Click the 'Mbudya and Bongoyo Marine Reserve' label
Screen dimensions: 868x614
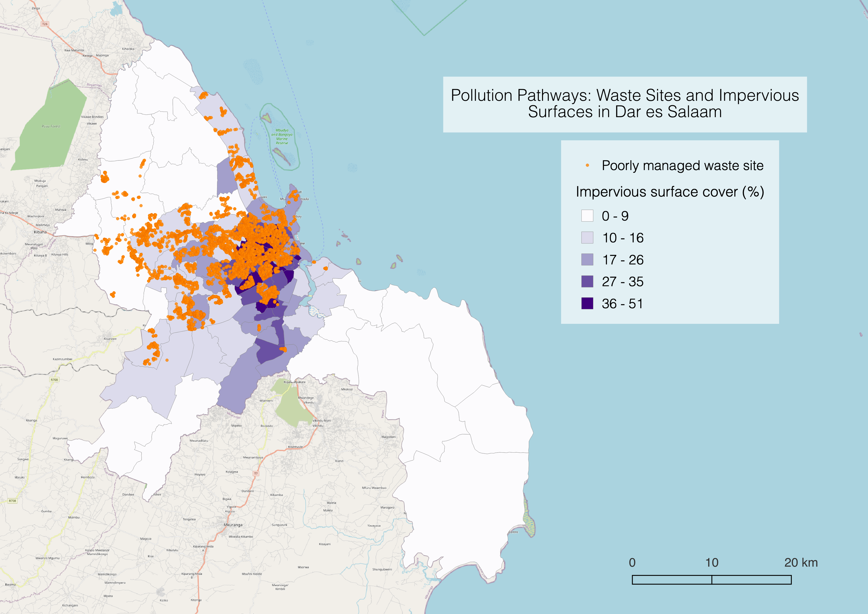tap(282, 136)
